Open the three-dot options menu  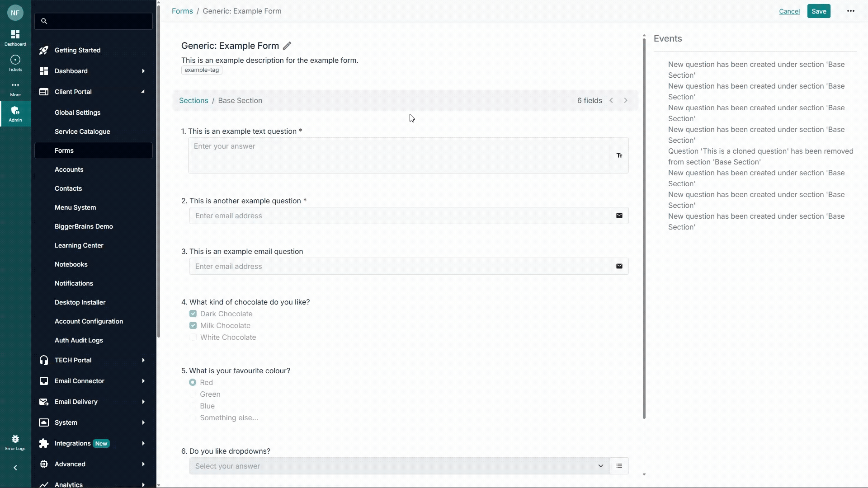click(850, 11)
